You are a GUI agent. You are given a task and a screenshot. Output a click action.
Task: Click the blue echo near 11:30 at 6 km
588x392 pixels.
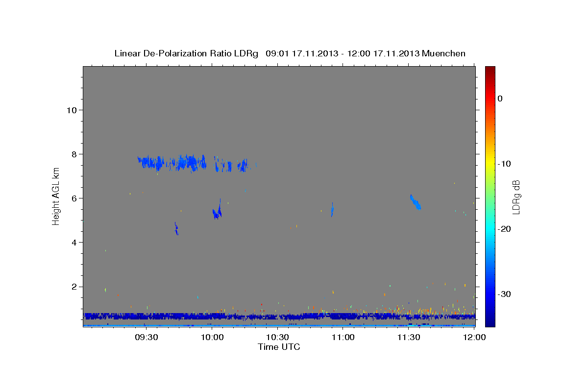(416, 202)
